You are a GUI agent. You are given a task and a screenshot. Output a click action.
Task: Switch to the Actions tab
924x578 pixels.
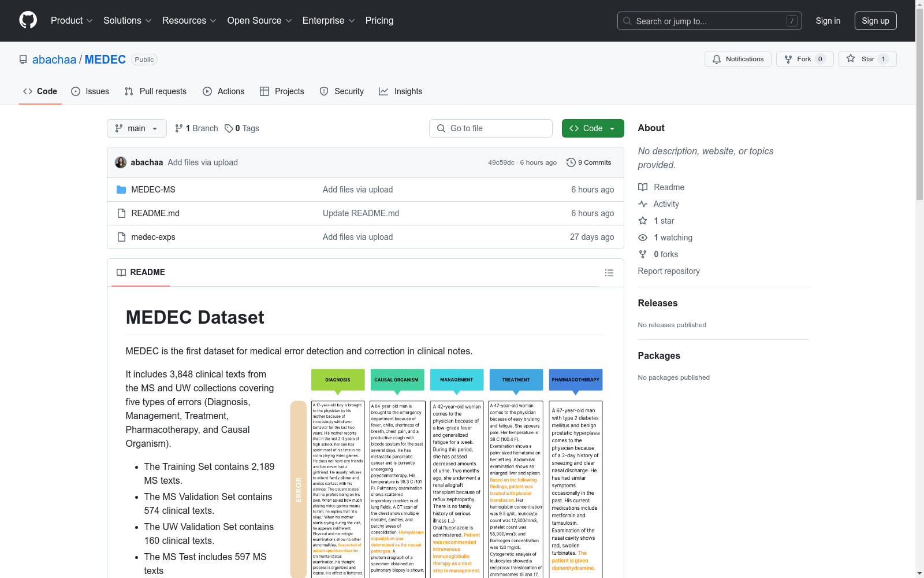[223, 91]
